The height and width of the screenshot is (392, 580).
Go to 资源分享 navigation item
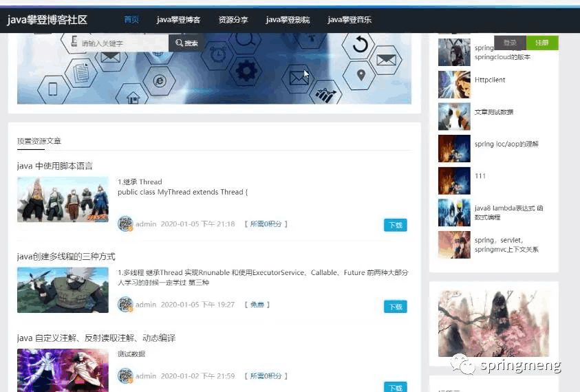click(233, 19)
